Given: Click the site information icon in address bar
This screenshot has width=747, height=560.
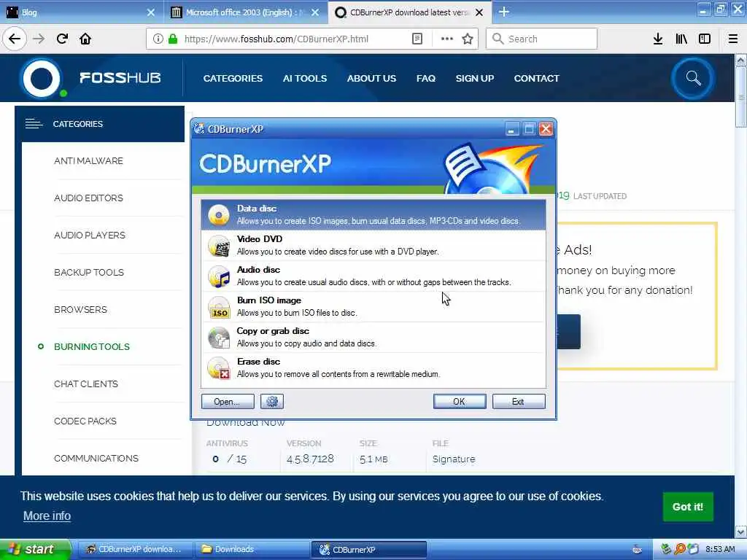Looking at the screenshot, I should click(158, 39).
